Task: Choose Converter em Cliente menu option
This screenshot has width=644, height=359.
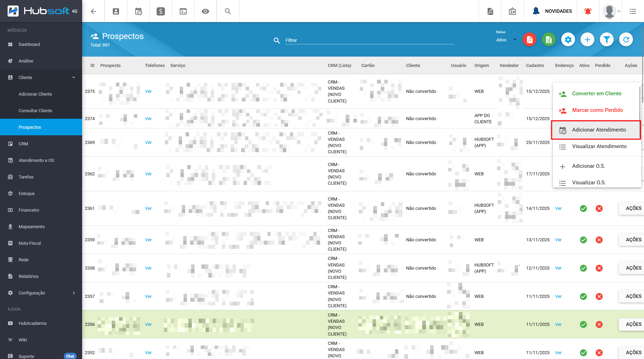Action: point(596,94)
